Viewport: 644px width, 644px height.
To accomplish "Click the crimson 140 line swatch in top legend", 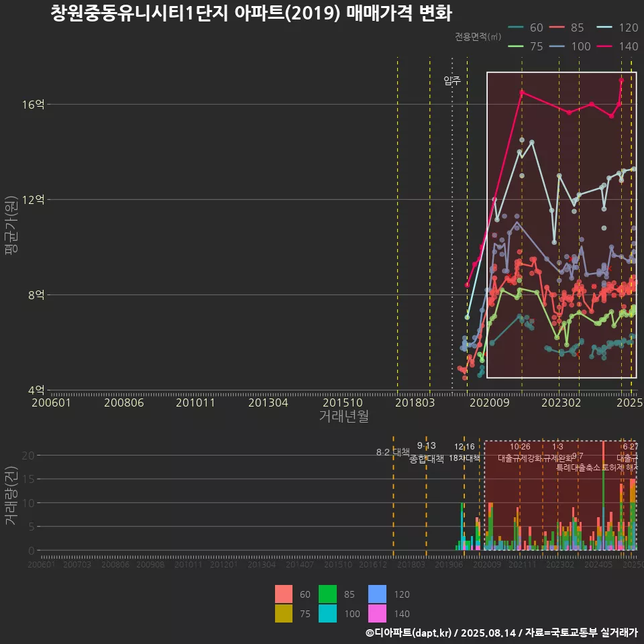I will coord(604,46).
